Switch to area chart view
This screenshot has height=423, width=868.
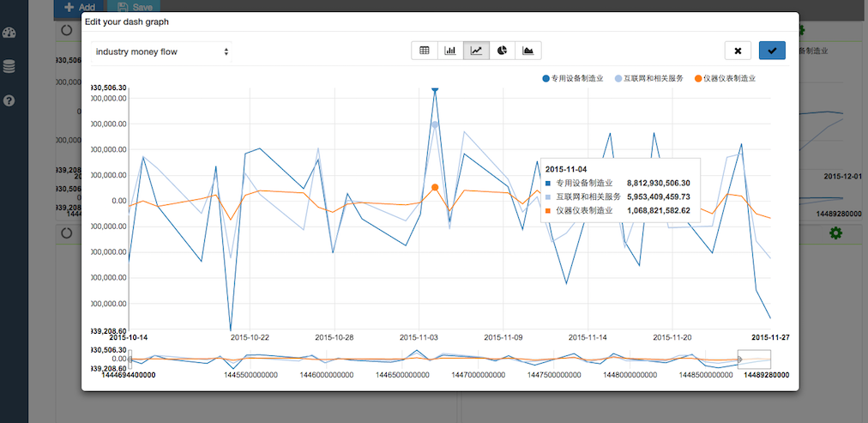(528, 51)
